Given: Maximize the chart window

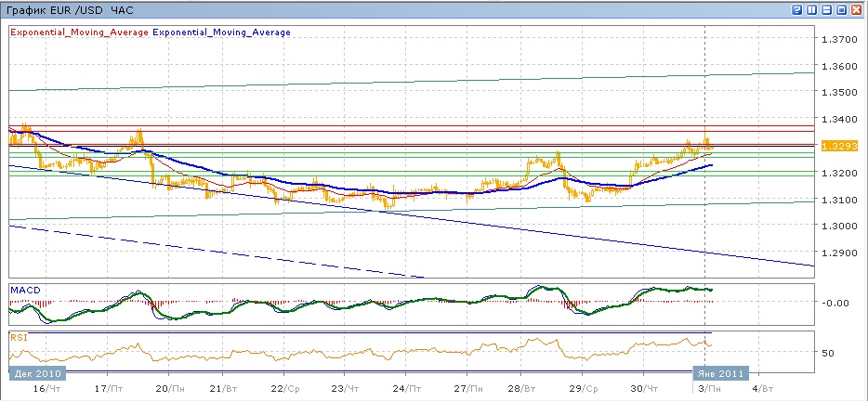Looking at the screenshot, I should pyautogui.click(x=841, y=9).
